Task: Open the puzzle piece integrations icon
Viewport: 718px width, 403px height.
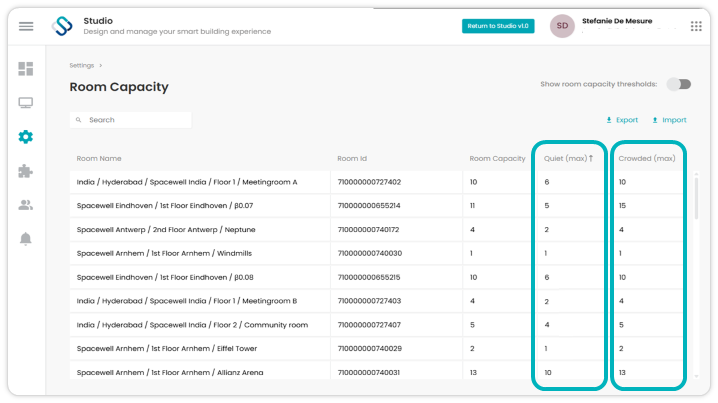Action: point(26,171)
